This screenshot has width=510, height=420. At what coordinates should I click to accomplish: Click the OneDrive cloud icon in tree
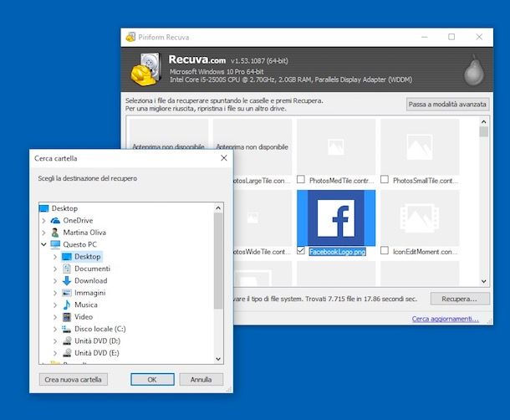click(56, 220)
